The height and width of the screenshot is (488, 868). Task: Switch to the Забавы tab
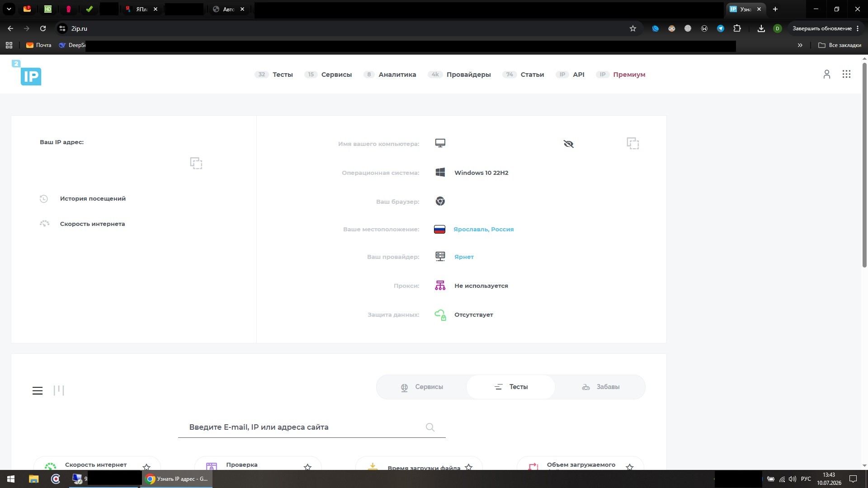point(600,387)
